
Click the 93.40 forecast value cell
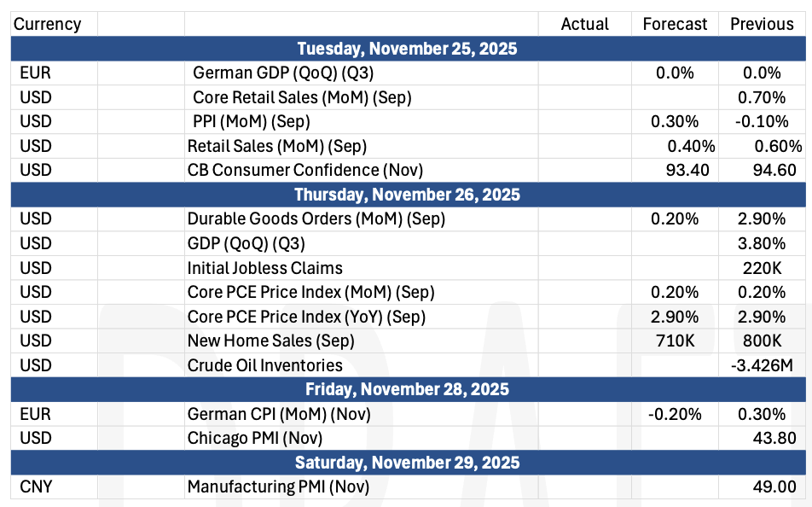(x=687, y=170)
